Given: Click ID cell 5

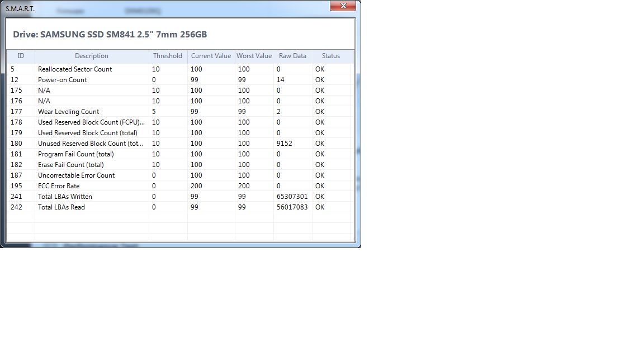Looking at the screenshot, I should (12, 69).
